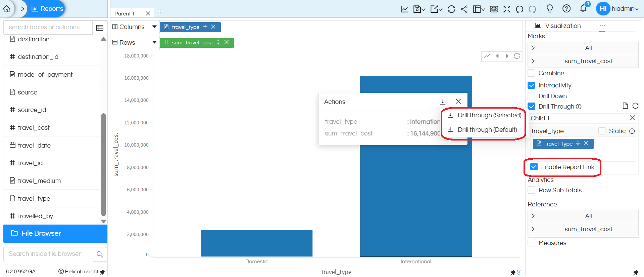
Task: Enable the Combine checkbox
Action: pos(531,73)
